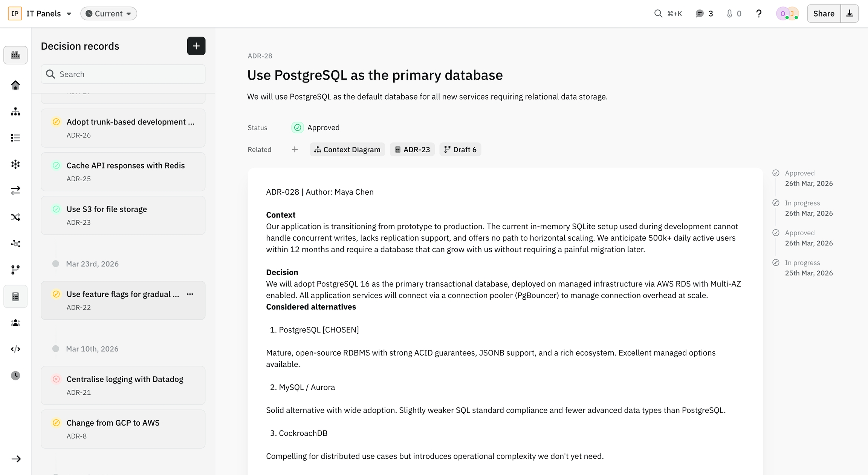
Task: Open the Approved status selector
Action: (x=316, y=128)
